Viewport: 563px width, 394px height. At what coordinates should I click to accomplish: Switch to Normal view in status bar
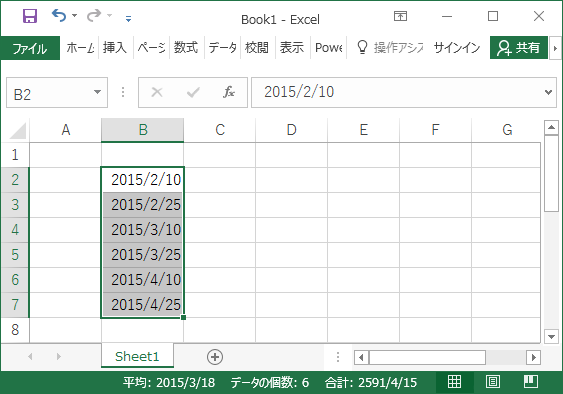(455, 381)
